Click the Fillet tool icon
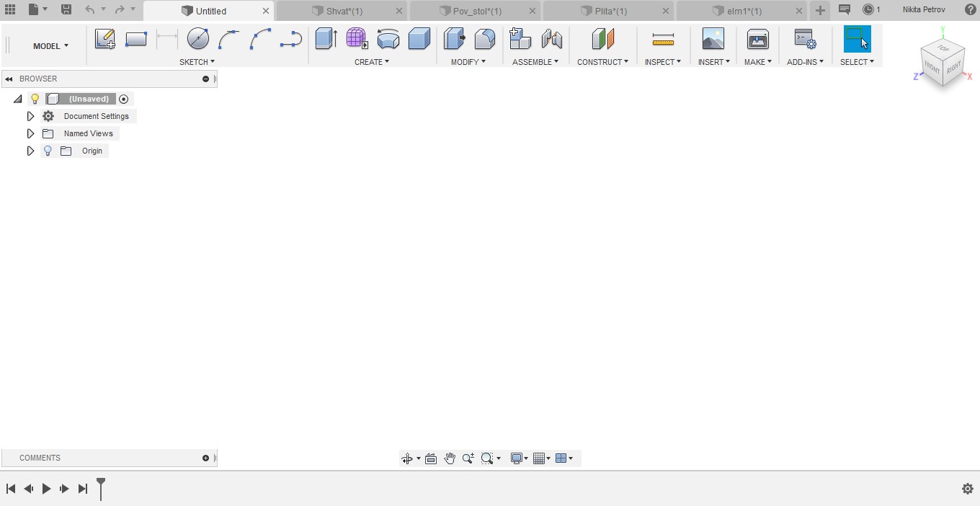The width and height of the screenshot is (980, 506). 485,39
